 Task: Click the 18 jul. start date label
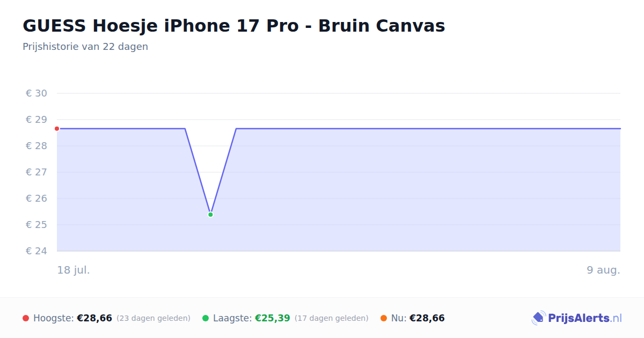coord(74,270)
